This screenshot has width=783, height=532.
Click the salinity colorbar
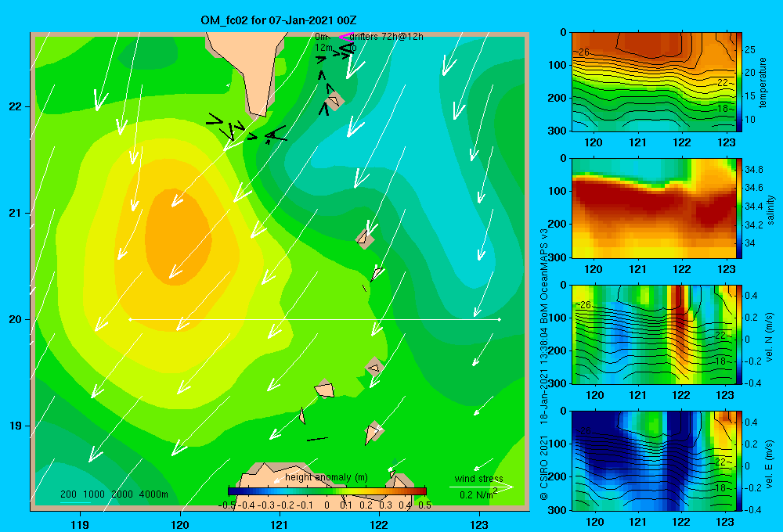[739, 208]
